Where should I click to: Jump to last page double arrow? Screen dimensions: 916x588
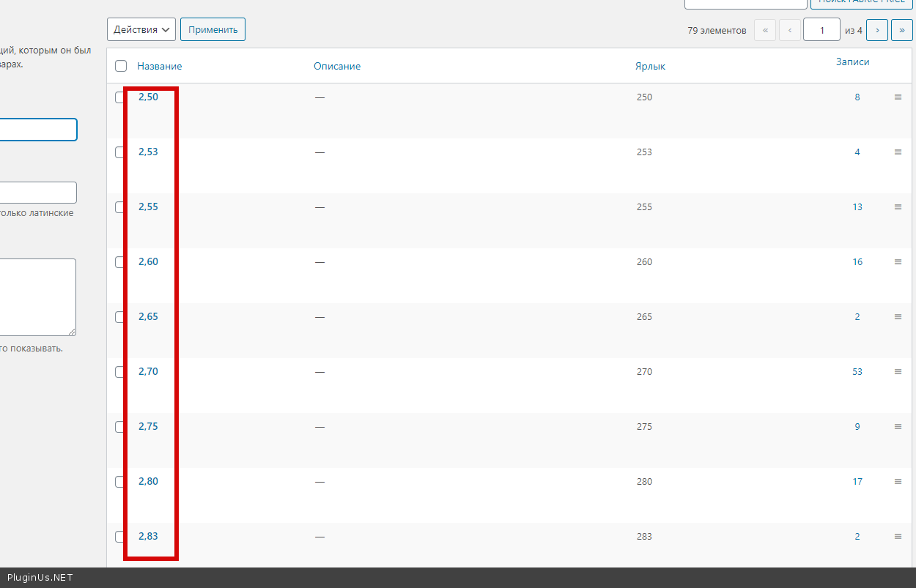tap(902, 30)
